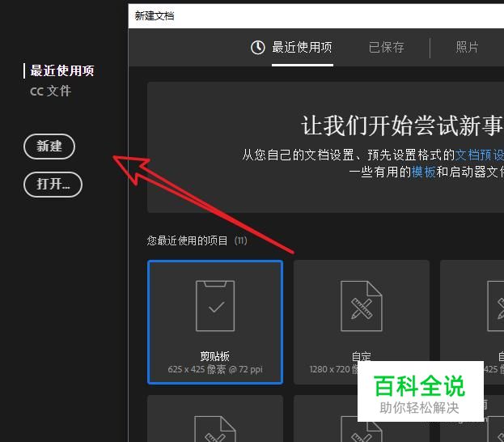This screenshot has width=504, height=442.
Task: Open the 模板 link
Action: click(423, 172)
